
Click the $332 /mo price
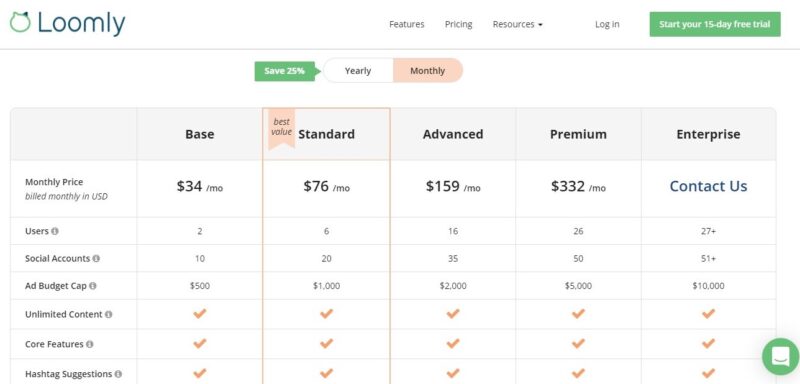[578, 187]
